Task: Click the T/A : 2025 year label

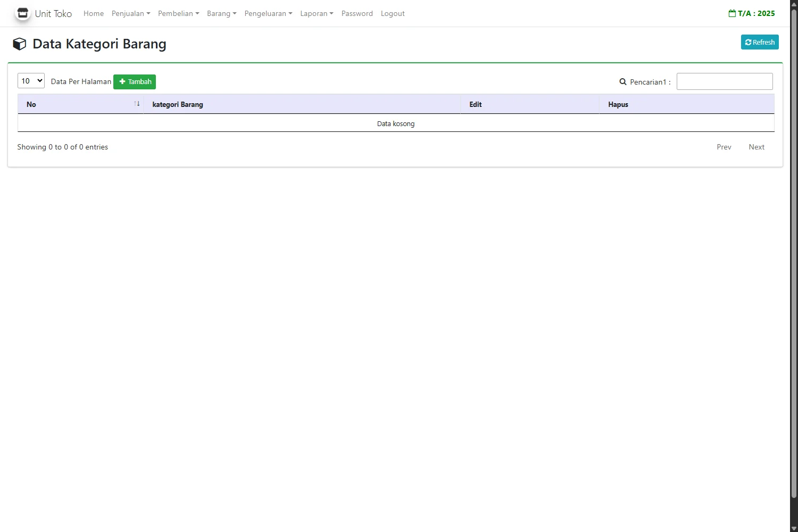Action: [x=756, y=13]
